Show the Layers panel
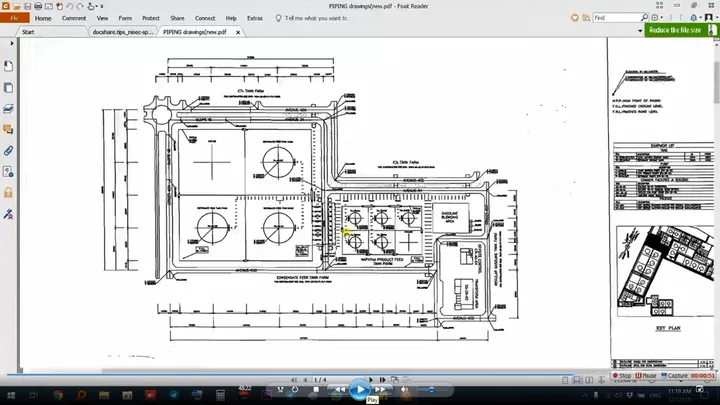 click(8, 109)
